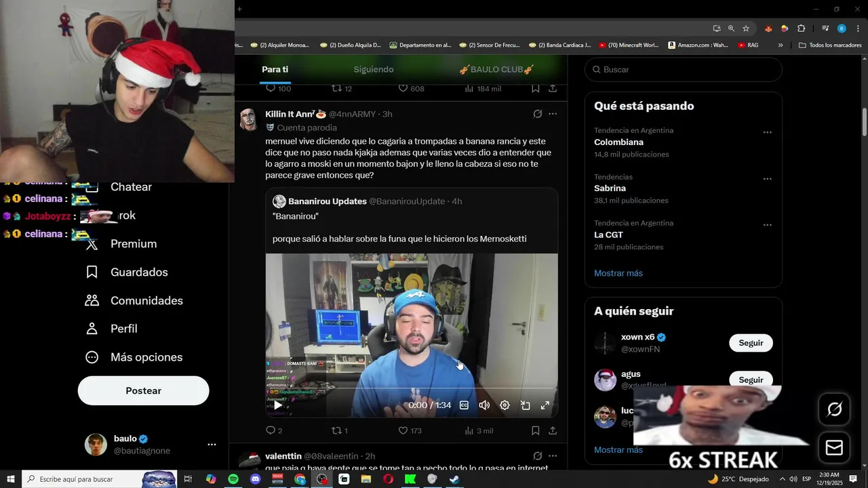Open Chrome extensions puzzle icon

click(801, 28)
